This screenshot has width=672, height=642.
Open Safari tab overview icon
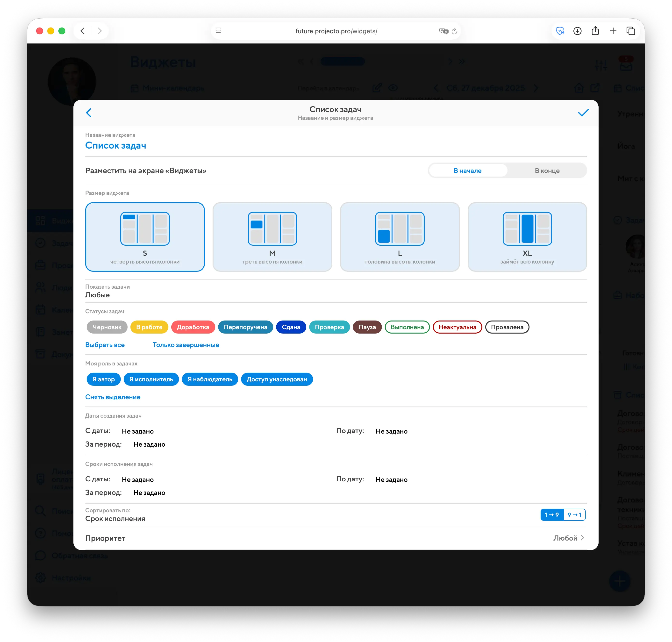[631, 31]
